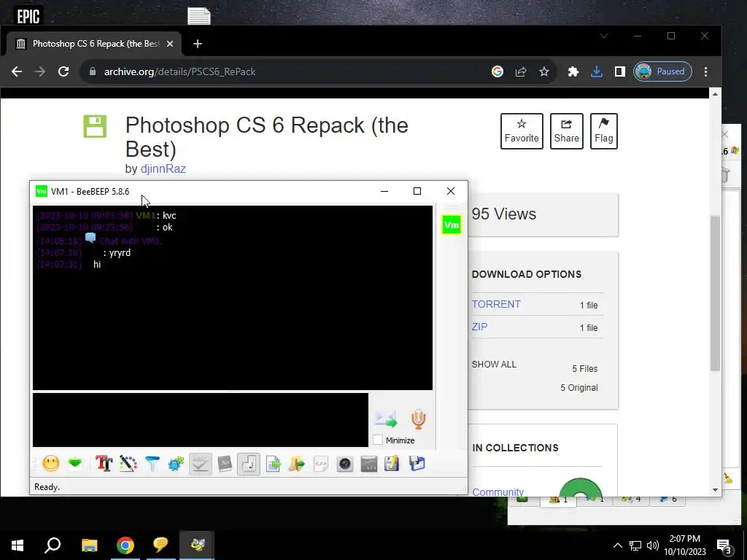Click the Chrome page vertical scrollbar
This screenshot has height=560, width=747.
[715, 292]
